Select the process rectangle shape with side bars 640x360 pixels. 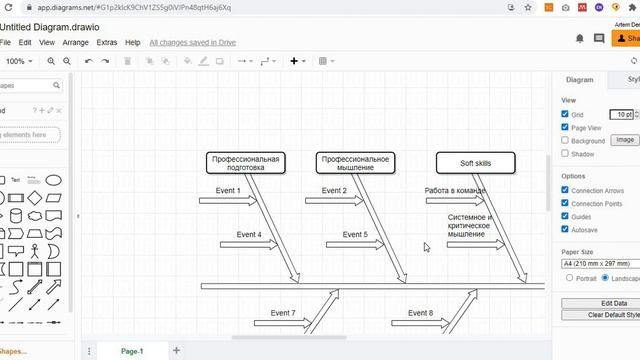pyautogui.click(x=16, y=198)
